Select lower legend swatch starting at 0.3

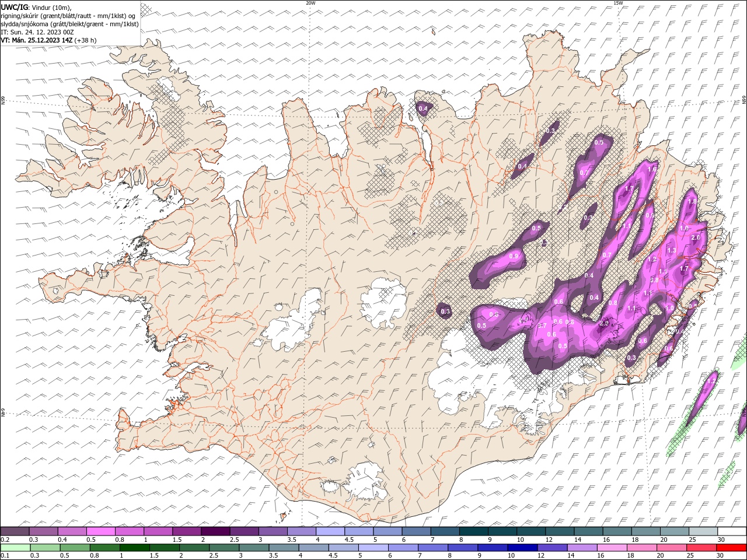coord(46,548)
